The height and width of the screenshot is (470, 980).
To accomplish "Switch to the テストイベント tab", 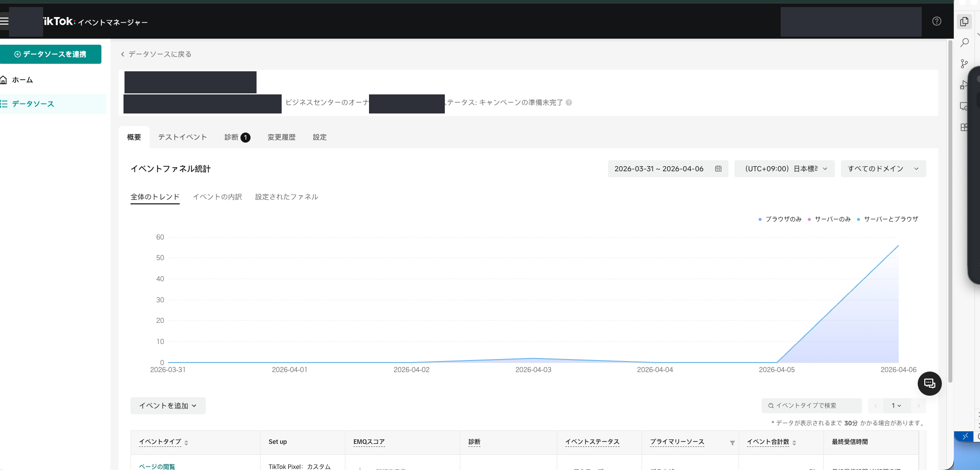I will click(x=182, y=137).
